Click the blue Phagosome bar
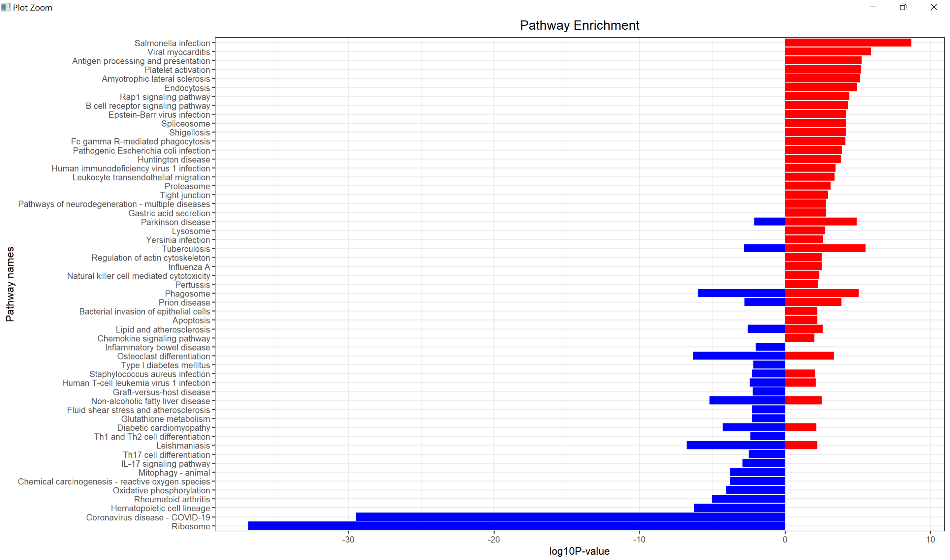 coord(741,293)
